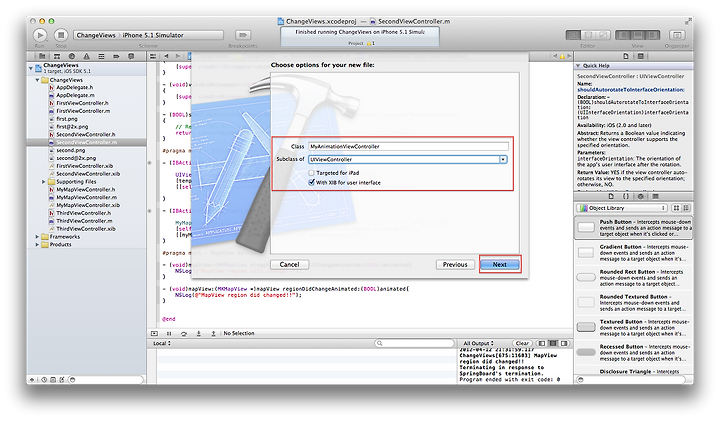The width and height of the screenshot is (720, 421).
Task: Select AppDelegate.h in navigator
Action: [x=74, y=87]
